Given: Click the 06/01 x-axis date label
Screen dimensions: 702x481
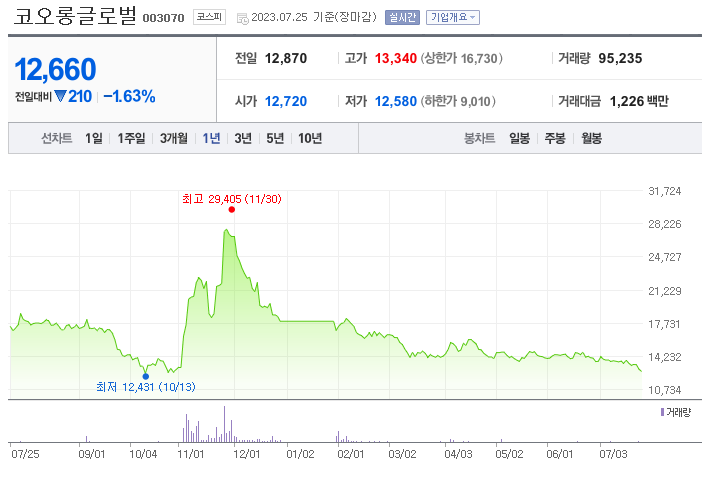Looking at the screenshot, I should 560,454.
